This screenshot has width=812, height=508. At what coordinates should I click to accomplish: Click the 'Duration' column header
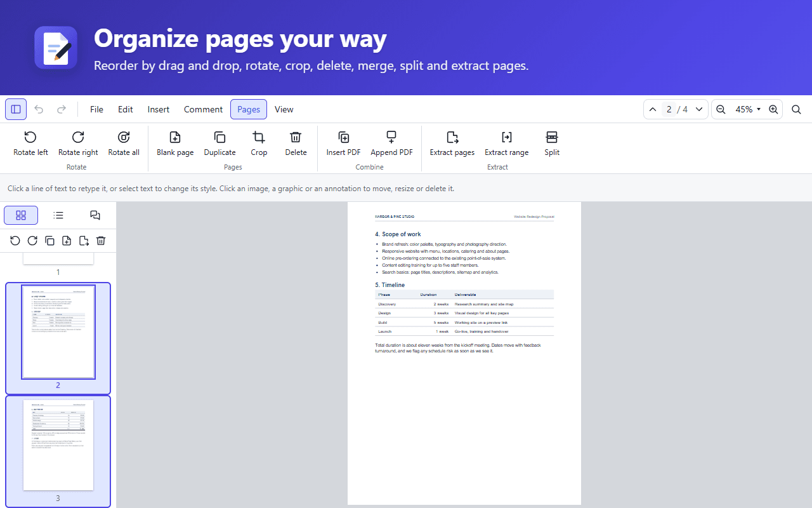tap(428, 295)
